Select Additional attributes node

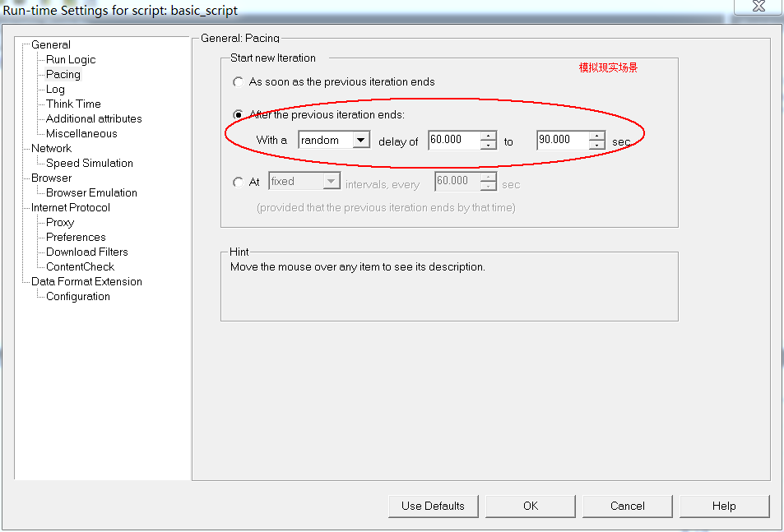tap(94, 119)
